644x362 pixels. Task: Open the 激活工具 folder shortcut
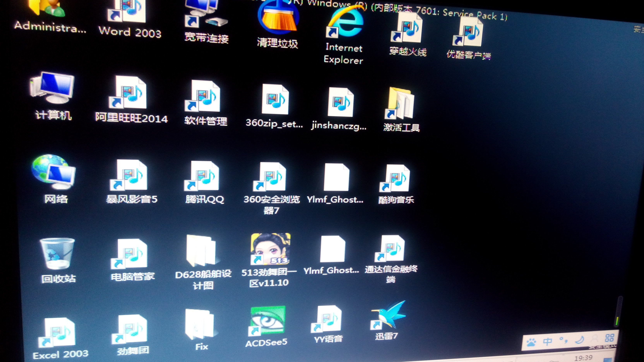tap(399, 103)
